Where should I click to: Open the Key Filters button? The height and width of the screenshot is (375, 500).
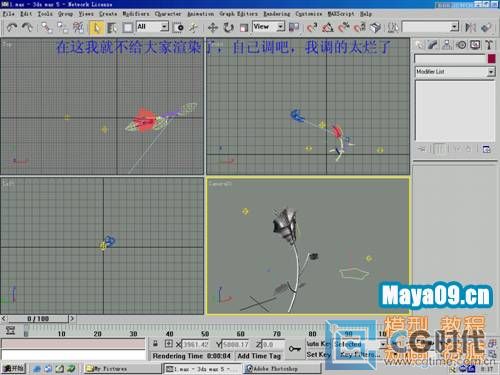tap(360, 354)
